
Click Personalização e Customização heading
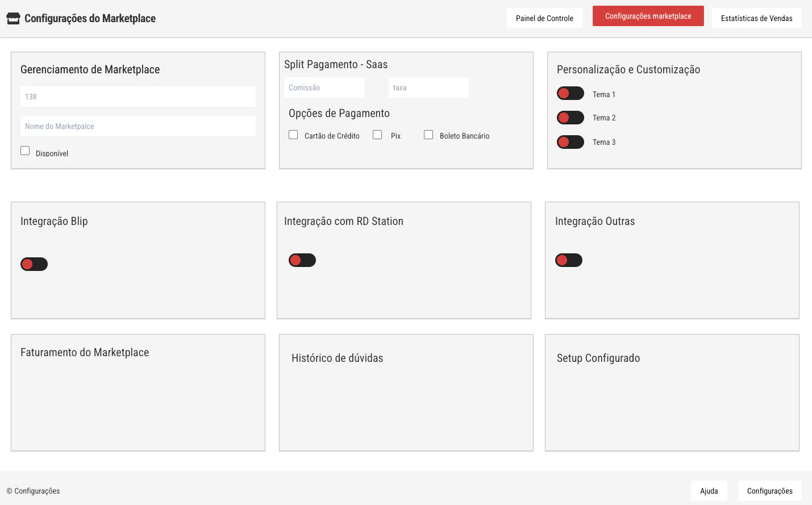pos(628,69)
